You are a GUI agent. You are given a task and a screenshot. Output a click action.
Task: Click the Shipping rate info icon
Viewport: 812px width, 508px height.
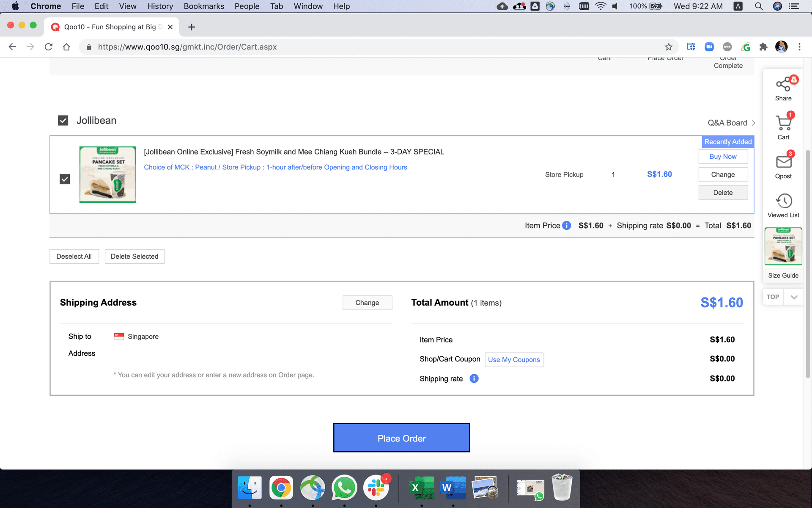tap(474, 378)
